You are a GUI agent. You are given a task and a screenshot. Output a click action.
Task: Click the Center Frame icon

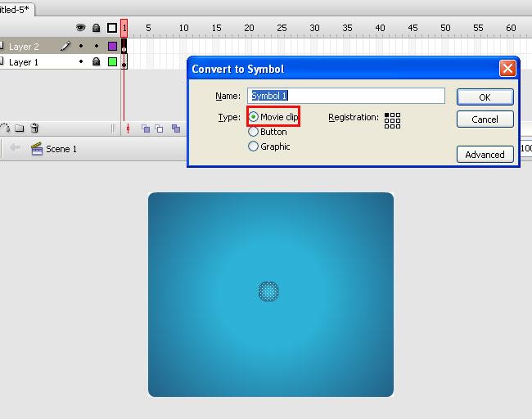[x=128, y=128]
